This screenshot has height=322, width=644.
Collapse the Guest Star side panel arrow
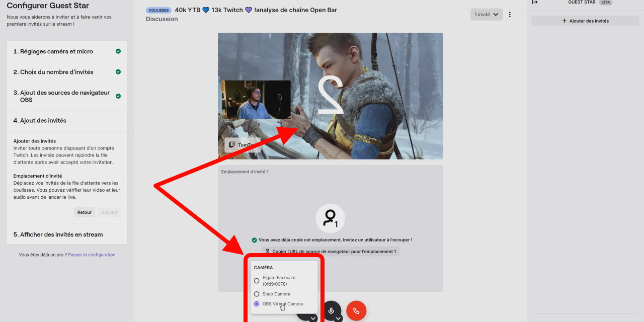[x=535, y=3]
